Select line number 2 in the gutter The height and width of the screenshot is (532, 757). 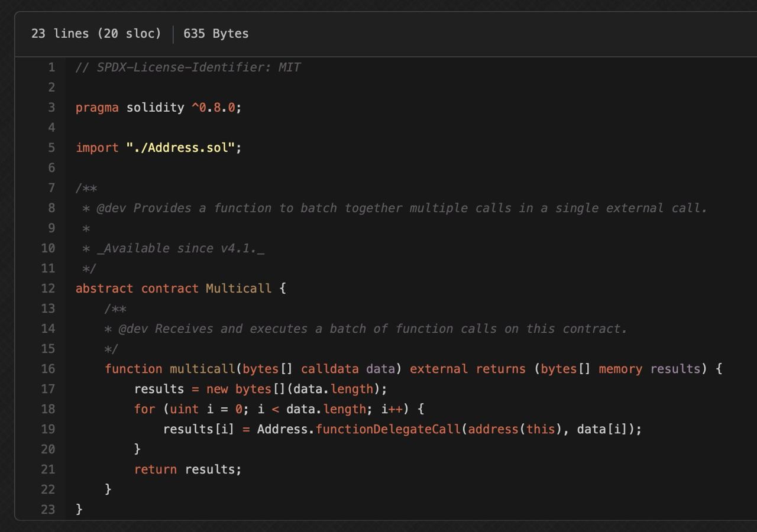point(51,87)
